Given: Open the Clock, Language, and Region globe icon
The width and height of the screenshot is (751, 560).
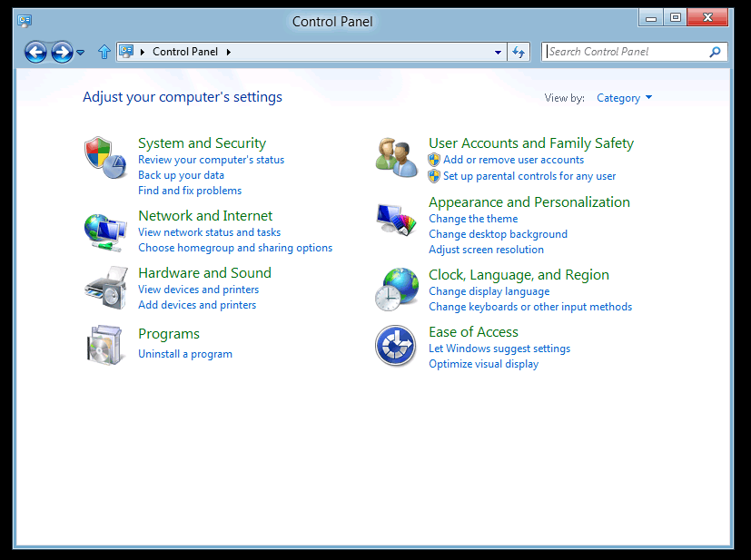Looking at the screenshot, I should 397,290.
